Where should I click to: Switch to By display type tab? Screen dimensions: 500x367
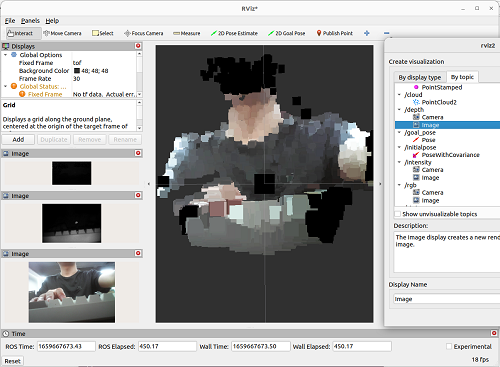420,77
